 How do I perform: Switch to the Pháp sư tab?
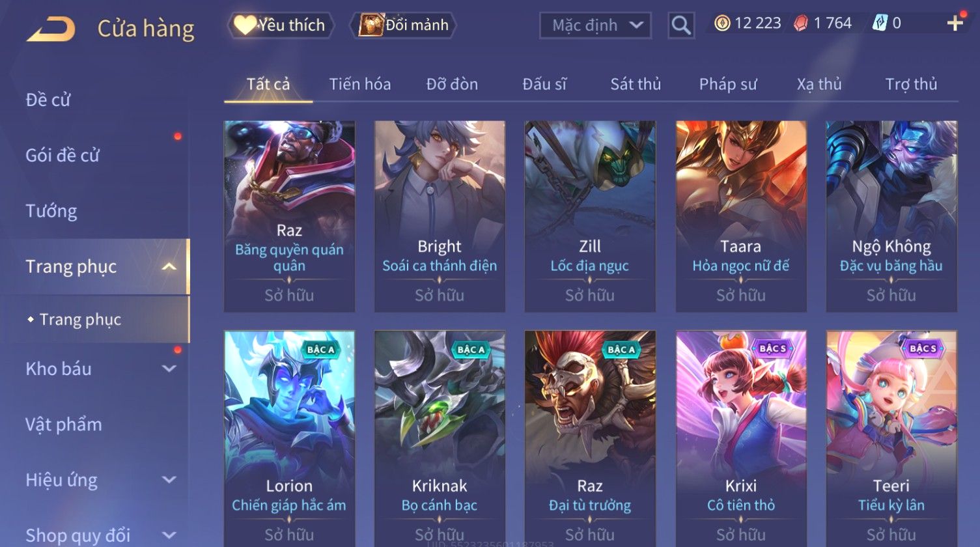[x=728, y=84]
